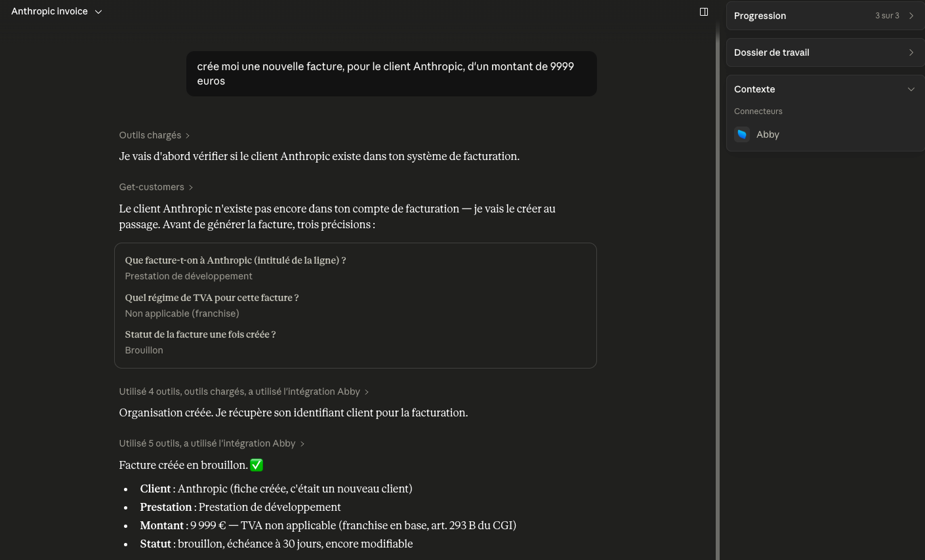Expand the Progression panel
Screen dimensions: 925x560
tap(825, 16)
